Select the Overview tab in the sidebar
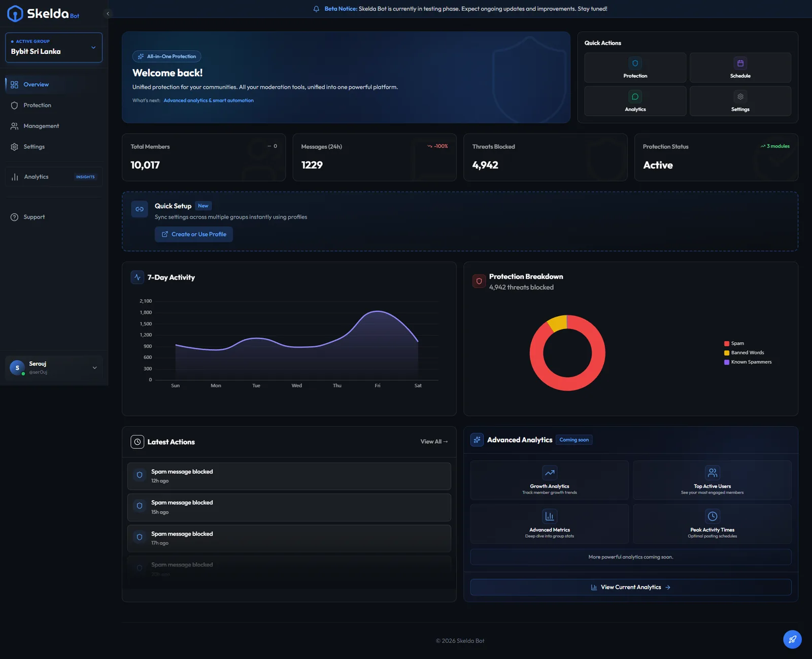Image resolution: width=812 pixels, height=659 pixels. (36, 84)
